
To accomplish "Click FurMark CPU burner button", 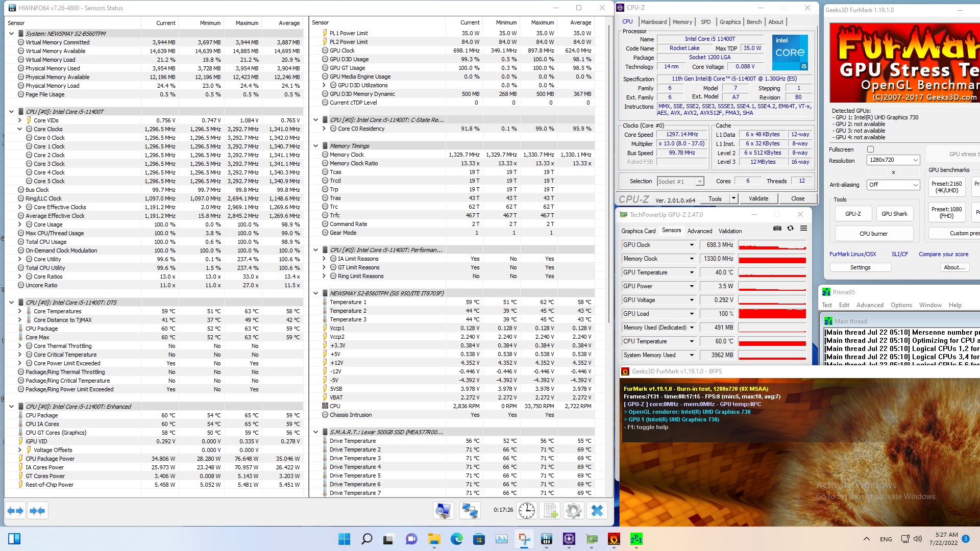I will pyautogui.click(x=873, y=234).
